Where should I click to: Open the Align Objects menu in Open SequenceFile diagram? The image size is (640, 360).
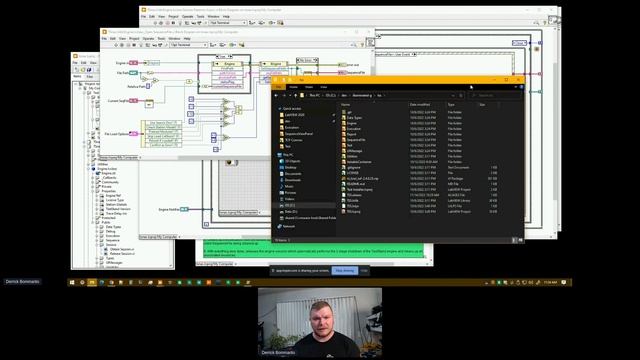click(x=213, y=45)
